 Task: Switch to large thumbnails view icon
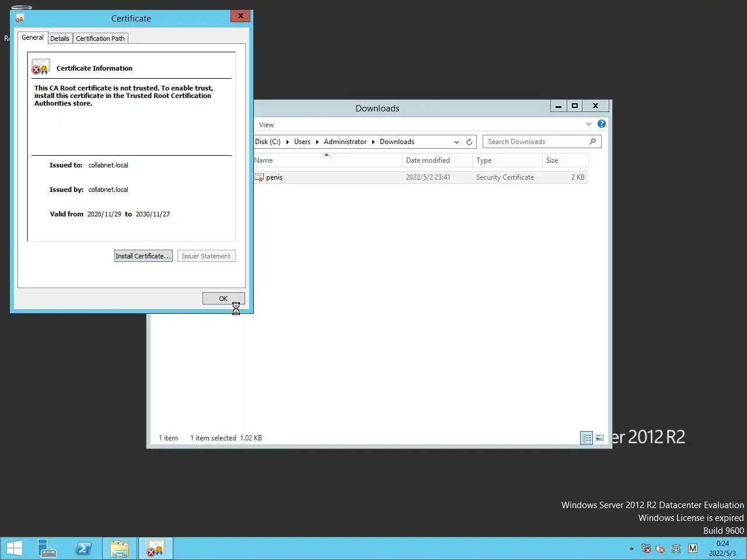coord(599,437)
